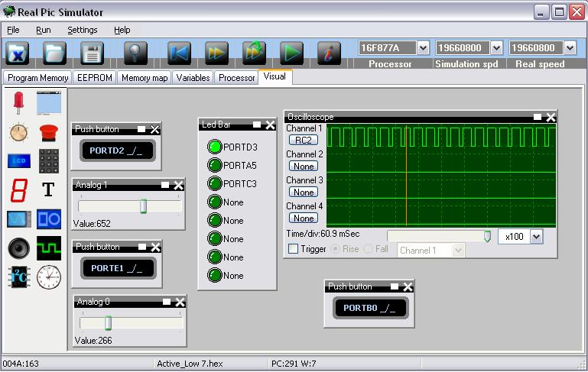Viewport: 588px width, 372px height.
Task: Open the Processor 16F877A dropdown
Action: (x=423, y=48)
